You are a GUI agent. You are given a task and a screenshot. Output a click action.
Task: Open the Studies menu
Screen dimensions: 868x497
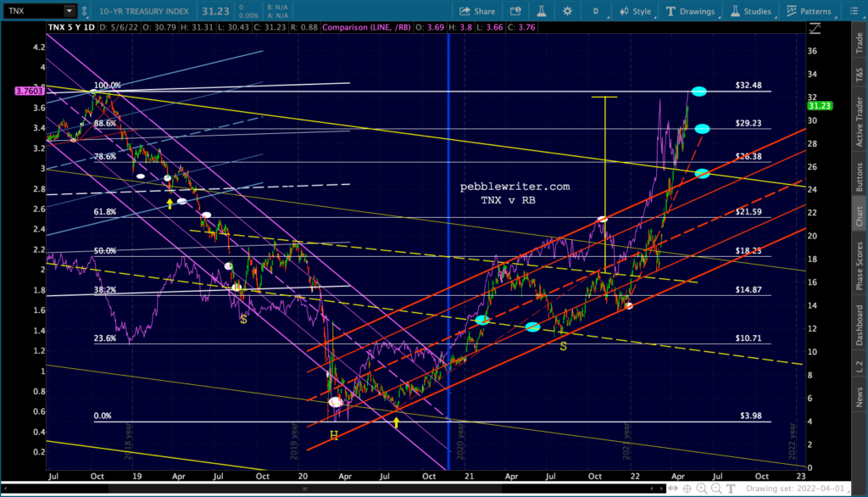751,11
